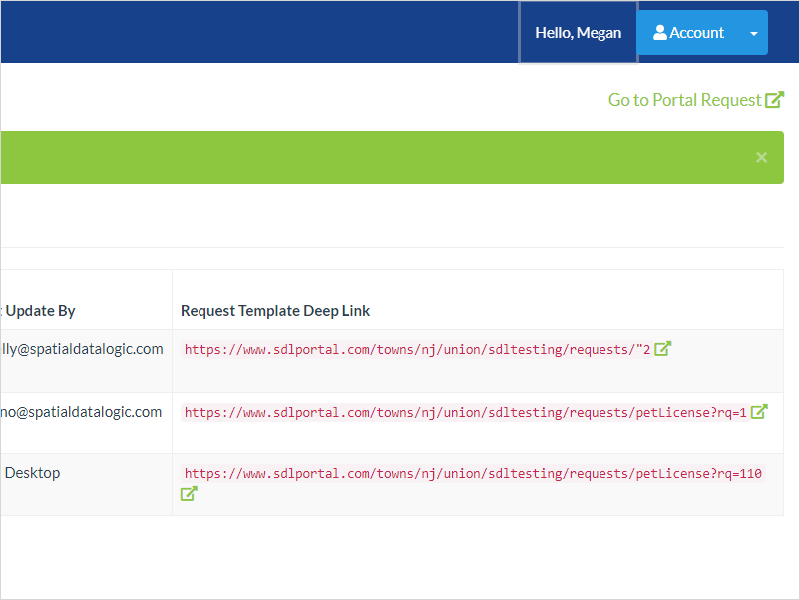
Task: Select the requests/"2 deep link URL
Action: [417, 349]
